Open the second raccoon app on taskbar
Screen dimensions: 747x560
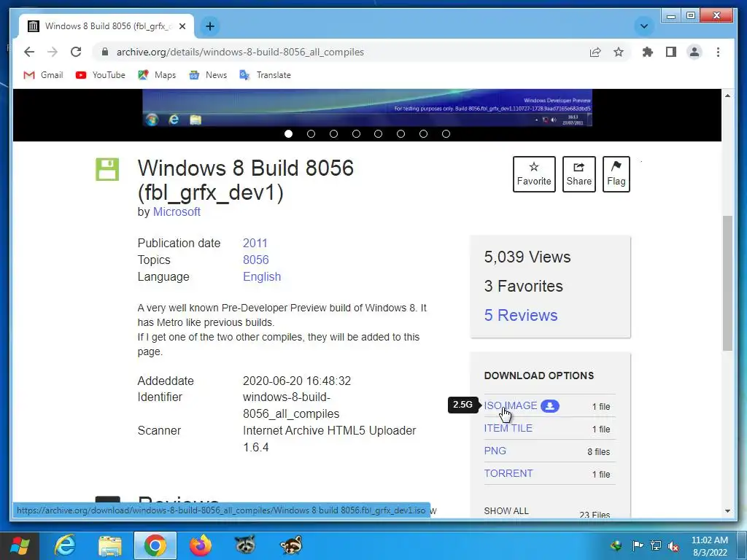(290, 545)
